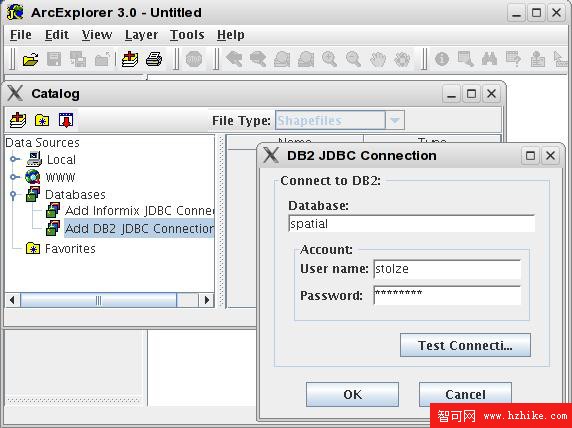The height and width of the screenshot is (428, 572).
Task: Open the Layer menu
Action: tap(141, 35)
